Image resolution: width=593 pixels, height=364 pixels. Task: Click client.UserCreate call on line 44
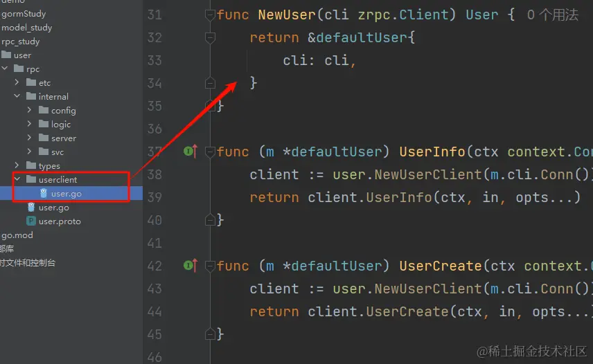378,311
